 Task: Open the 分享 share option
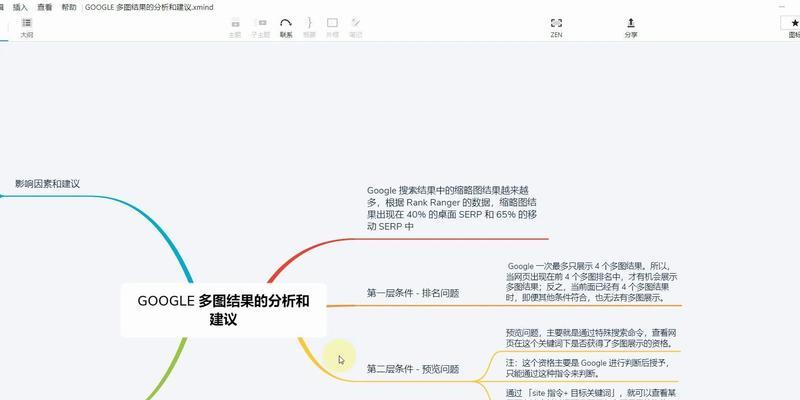click(631, 28)
